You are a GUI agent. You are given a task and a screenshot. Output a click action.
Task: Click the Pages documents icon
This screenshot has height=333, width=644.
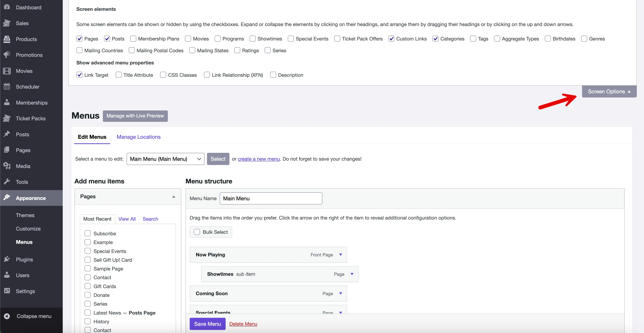click(x=7, y=150)
